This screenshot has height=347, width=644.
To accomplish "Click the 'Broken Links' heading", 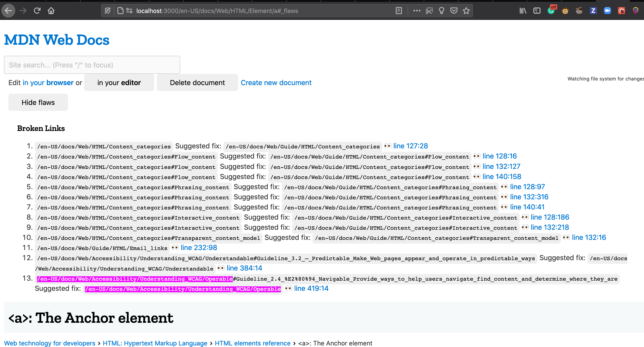I will [x=41, y=128].
